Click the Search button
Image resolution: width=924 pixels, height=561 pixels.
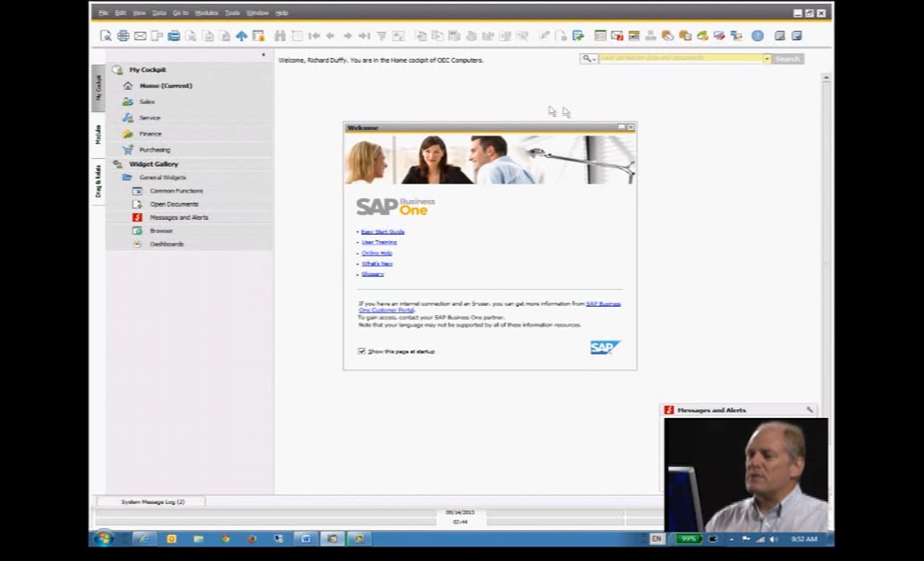click(788, 58)
